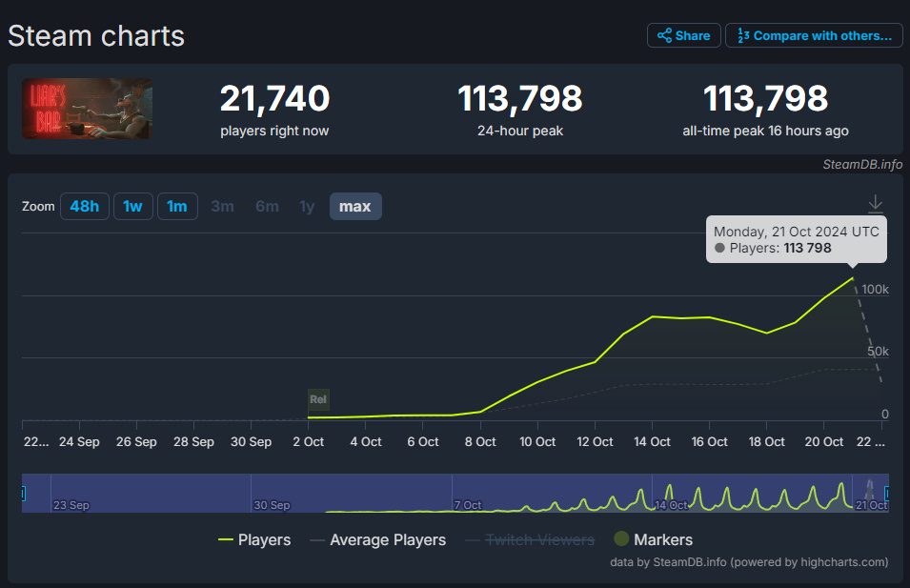Toggle the Markers legend item
Viewport: 910px width, 588px height.
click(x=654, y=539)
